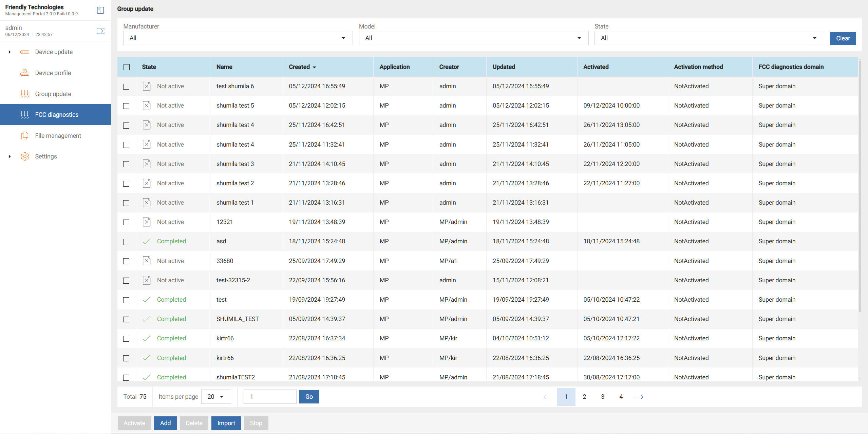Image resolution: width=868 pixels, height=434 pixels.
Task: Expand the Device update tree arrow
Action: 10,52
